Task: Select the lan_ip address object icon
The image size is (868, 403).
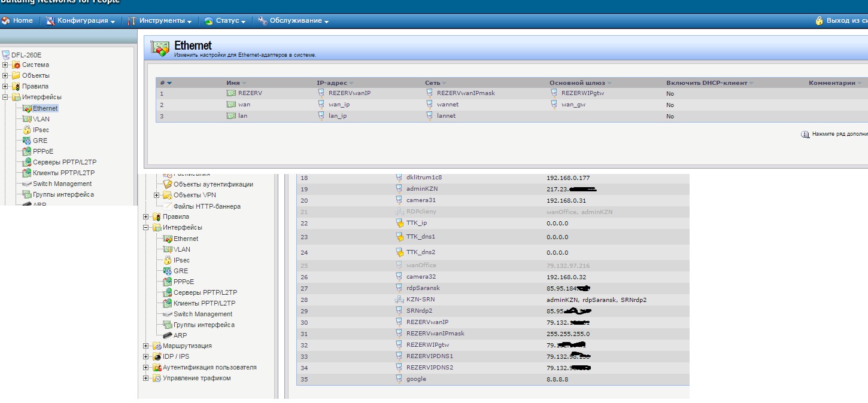Action: [322, 116]
